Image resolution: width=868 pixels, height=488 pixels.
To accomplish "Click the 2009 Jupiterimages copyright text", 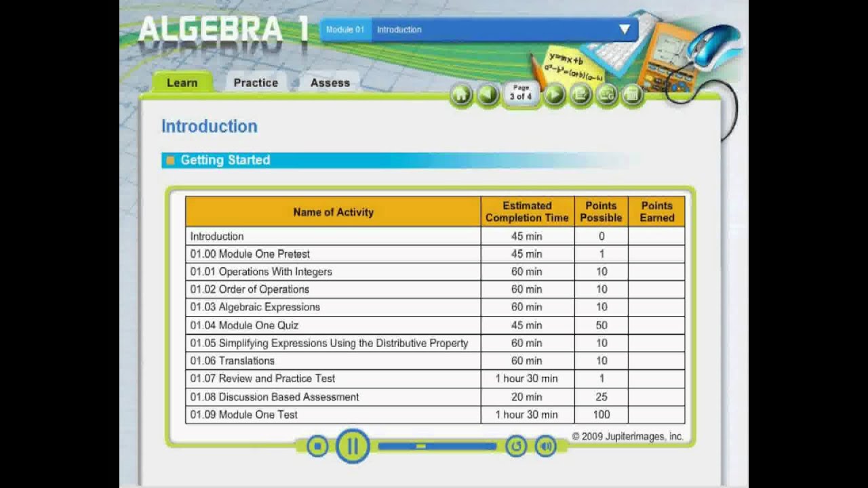I will click(627, 436).
